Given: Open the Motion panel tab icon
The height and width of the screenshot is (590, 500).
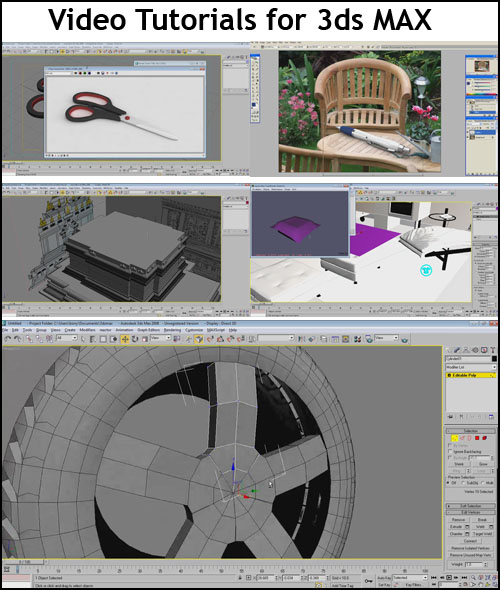Looking at the screenshot, I should click(x=475, y=350).
